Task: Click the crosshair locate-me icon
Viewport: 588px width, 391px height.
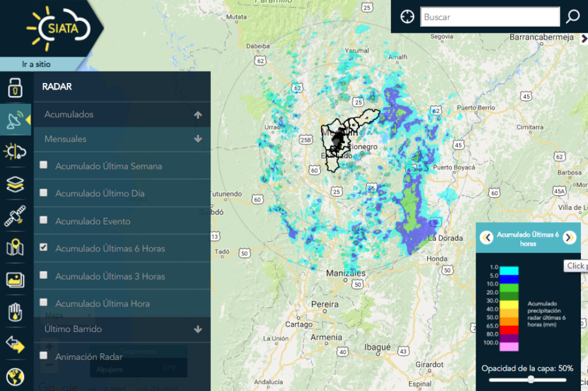Action: pos(408,17)
